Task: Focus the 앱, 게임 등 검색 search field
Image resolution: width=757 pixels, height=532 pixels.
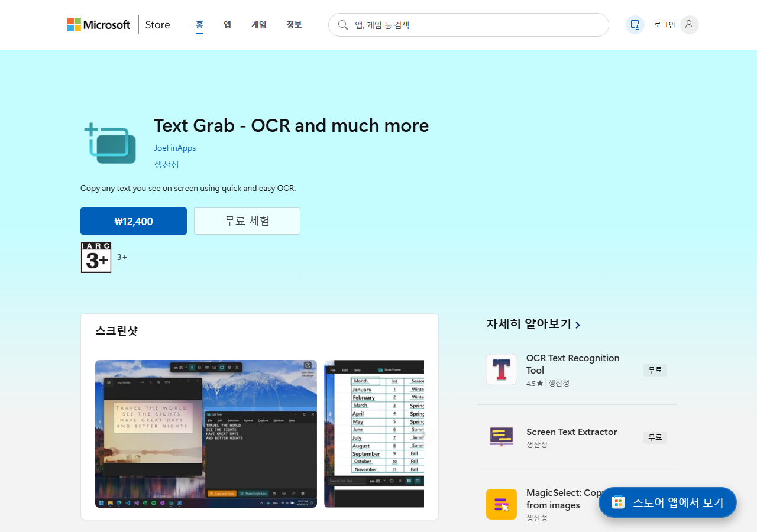Action: (x=468, y=25)
